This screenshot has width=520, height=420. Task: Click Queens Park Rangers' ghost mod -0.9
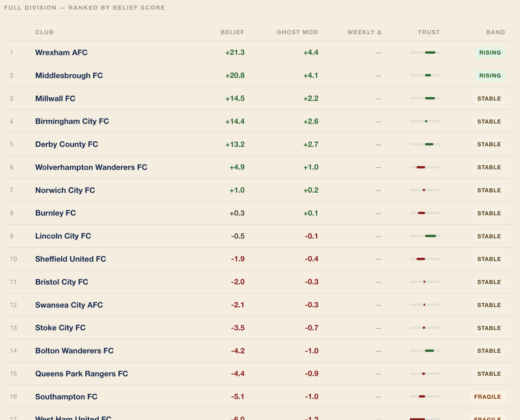312,374
